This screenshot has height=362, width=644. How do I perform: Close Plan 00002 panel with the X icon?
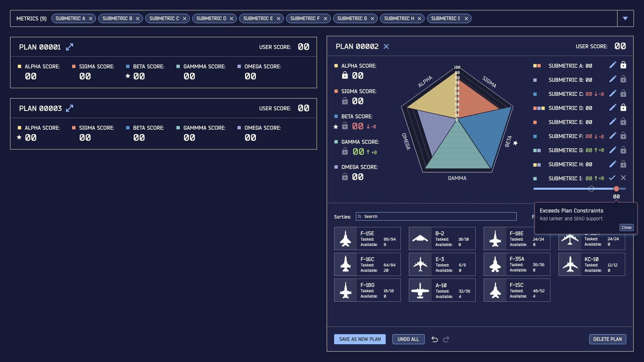coord(386,46)
